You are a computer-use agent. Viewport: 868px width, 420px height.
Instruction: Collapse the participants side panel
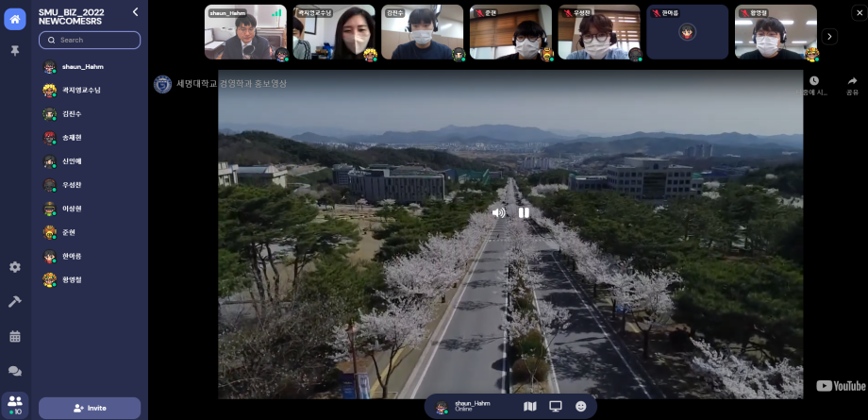[x=135, y=12]
